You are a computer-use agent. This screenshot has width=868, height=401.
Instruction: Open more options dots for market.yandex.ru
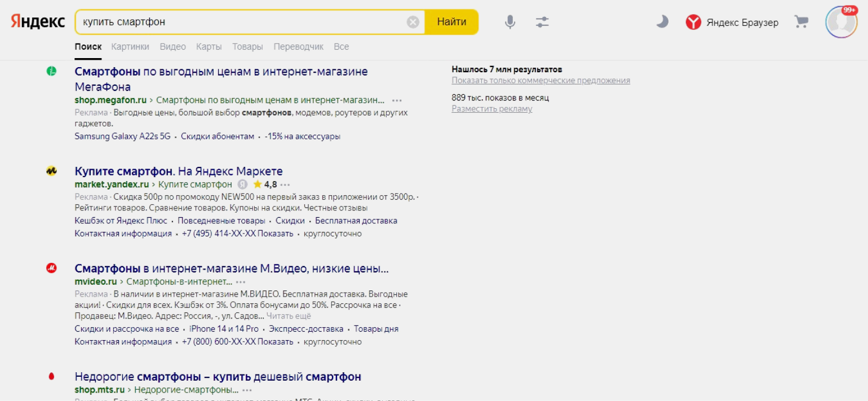pyautogui.click(x=285, y=184)
